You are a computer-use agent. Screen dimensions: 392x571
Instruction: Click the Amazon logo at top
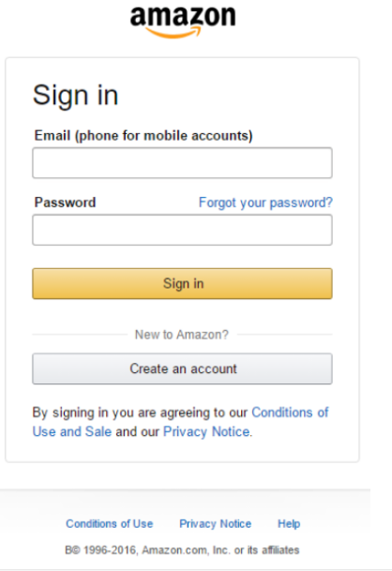point(183,22)
